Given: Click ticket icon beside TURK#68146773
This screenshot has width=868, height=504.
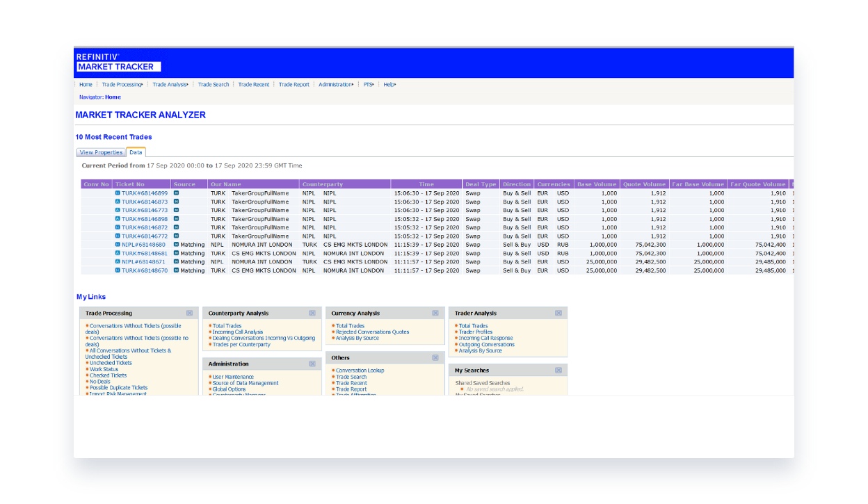Looking at the screenshot, I should (x=118, y=210).
